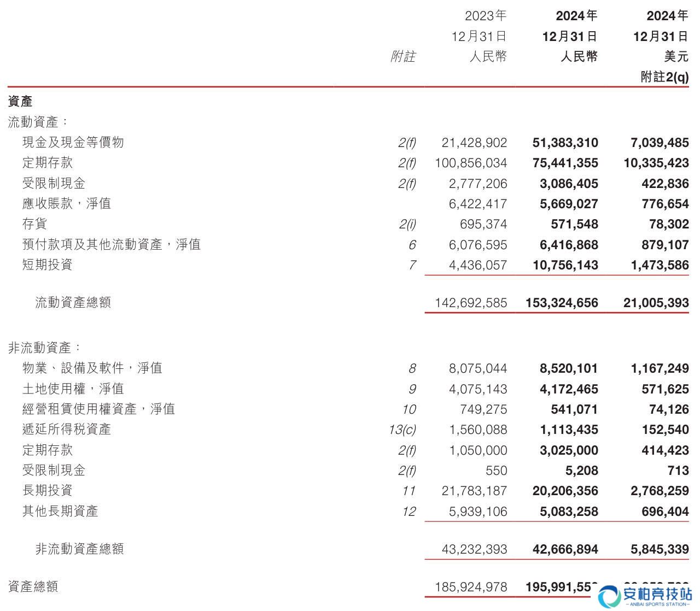
Task: Select the 應收賬款，淨值 label
Action: tap(67, 204)
